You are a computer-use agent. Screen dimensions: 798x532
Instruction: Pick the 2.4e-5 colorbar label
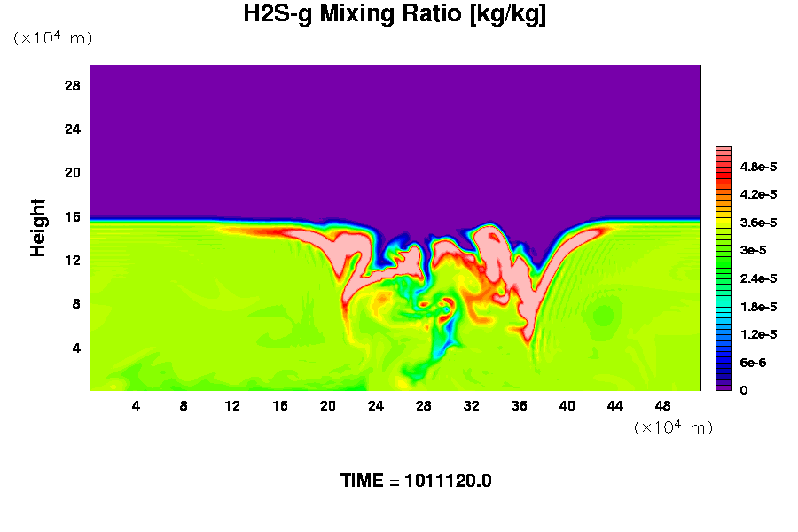click(x=758, y=278)
